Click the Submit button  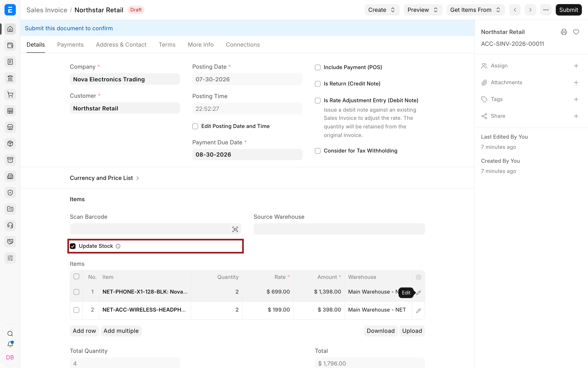[x=569, y=10]
